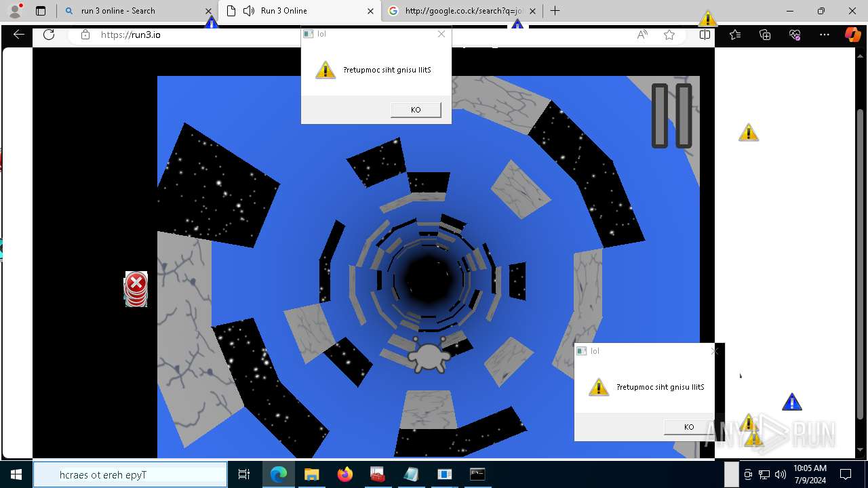868x488 pixels.
Task: Open Read aloud in the address bar
Action: (x=642, y=35)
